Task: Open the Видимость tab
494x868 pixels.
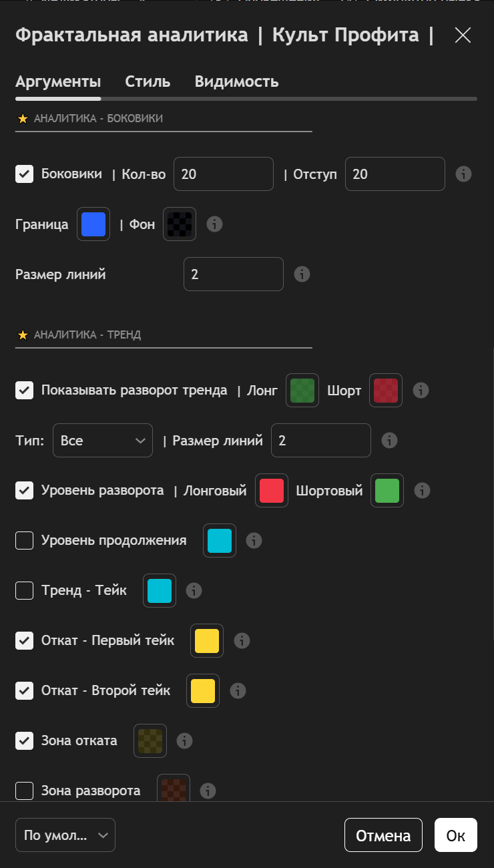Action: tap(236, 82)
